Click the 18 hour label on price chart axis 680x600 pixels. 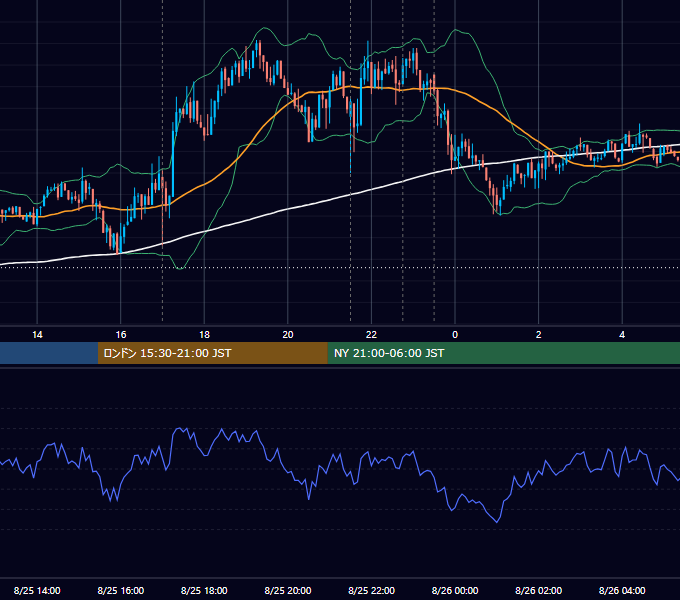click(x=204, y=335)
